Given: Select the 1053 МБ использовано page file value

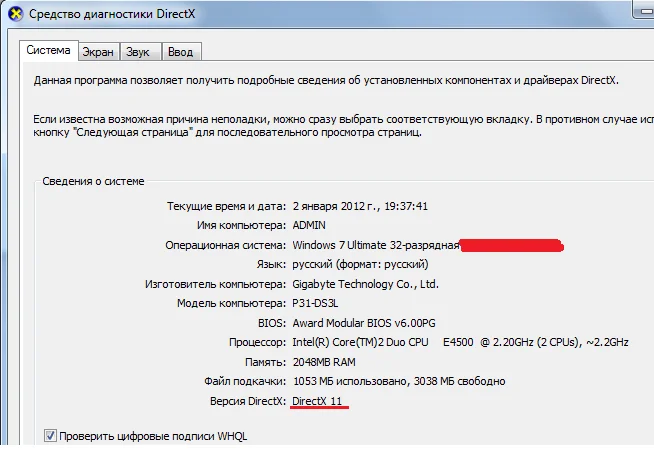Looking at the screenshot, I should click(399, 381).
